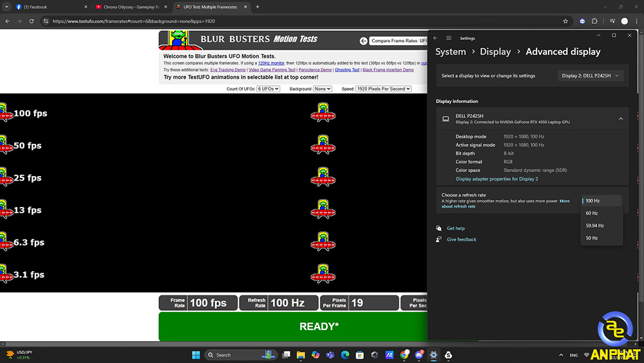
Task: Click the Give feedback icon in Settings
Action: click(x=439, y=239)
